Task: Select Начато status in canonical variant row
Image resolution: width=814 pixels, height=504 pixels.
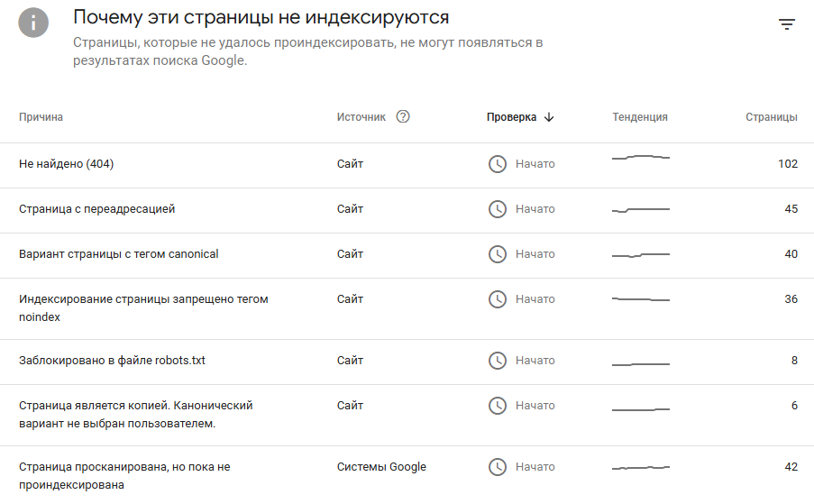Action: tap(535, 254)
